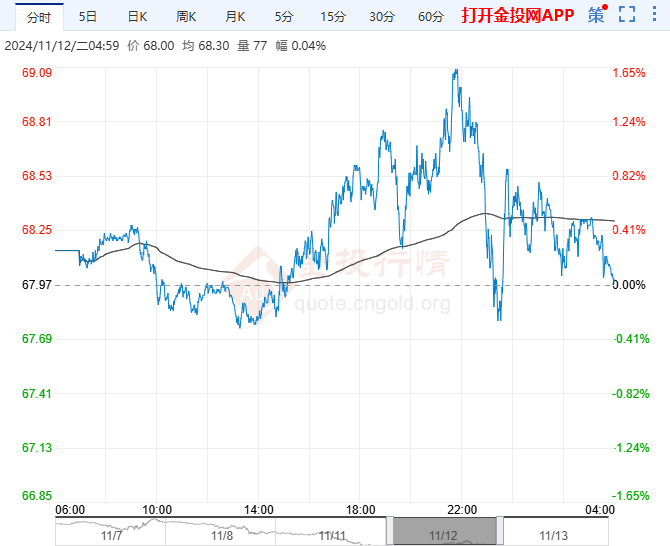Screen dimensions: 670x546
Task: Jump to 11/8 in the timeline navigator
Action: pos(222,536)
